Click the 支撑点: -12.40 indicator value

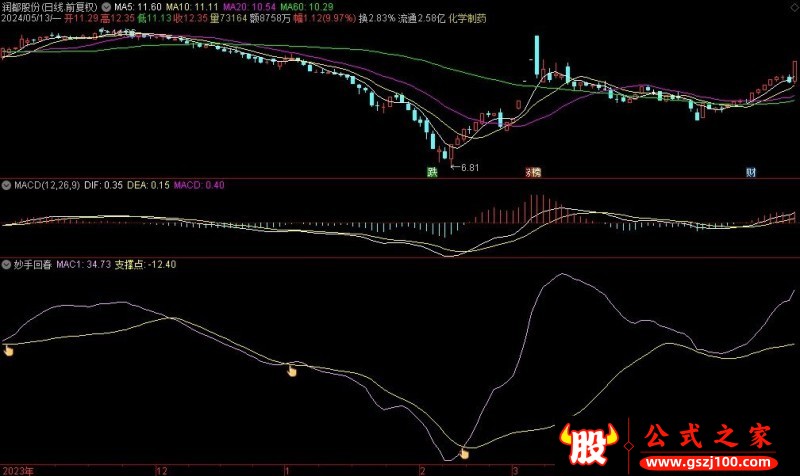click(x=146, y=264)
